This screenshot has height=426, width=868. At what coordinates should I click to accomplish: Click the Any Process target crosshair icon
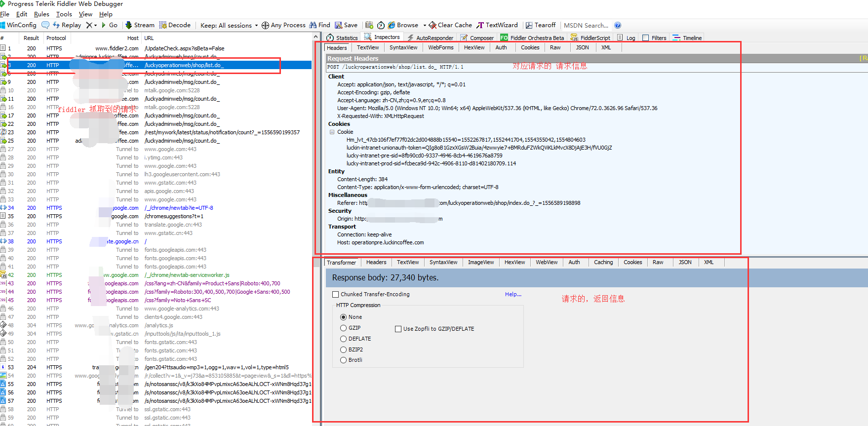[x=265, y=25]
